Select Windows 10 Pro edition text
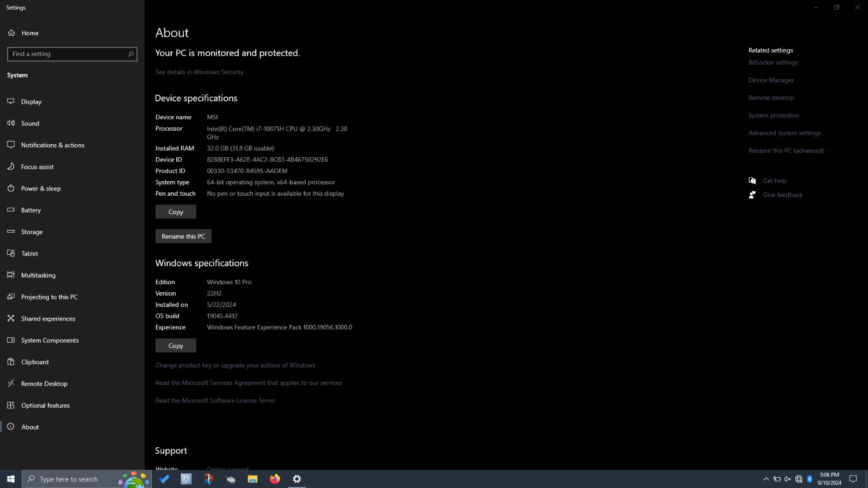868x488 pixels. click(229, 282)
